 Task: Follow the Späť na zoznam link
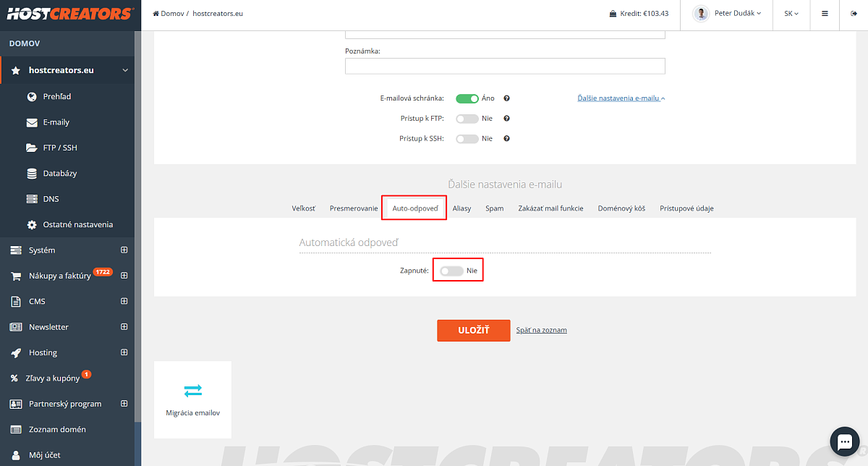542,330
